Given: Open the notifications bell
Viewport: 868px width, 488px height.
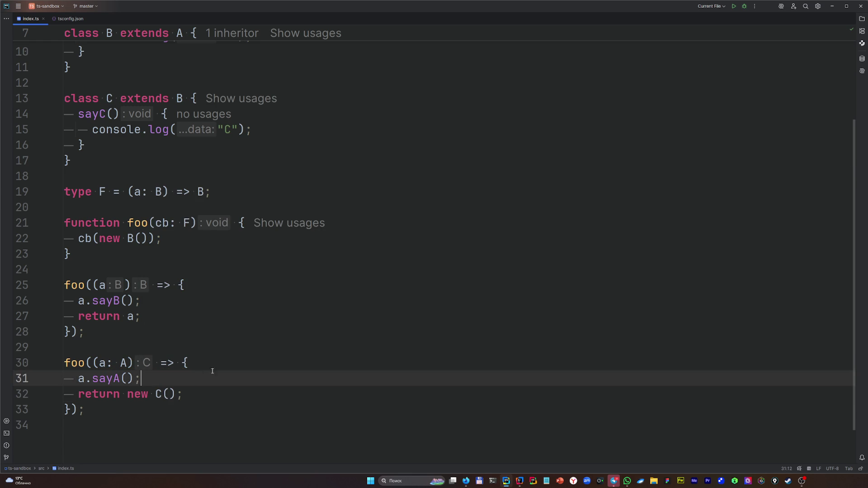Looking at the screenshot, I should 862,458.
